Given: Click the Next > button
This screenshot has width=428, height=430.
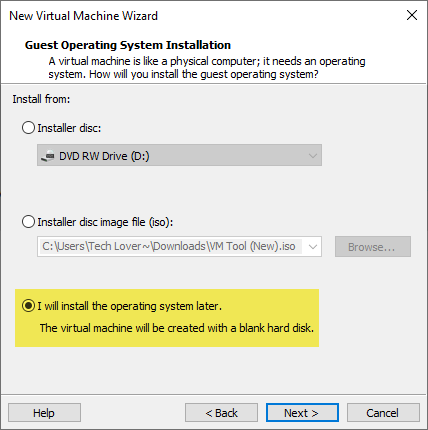Looking at the screenshot, I should click(302, 413).
